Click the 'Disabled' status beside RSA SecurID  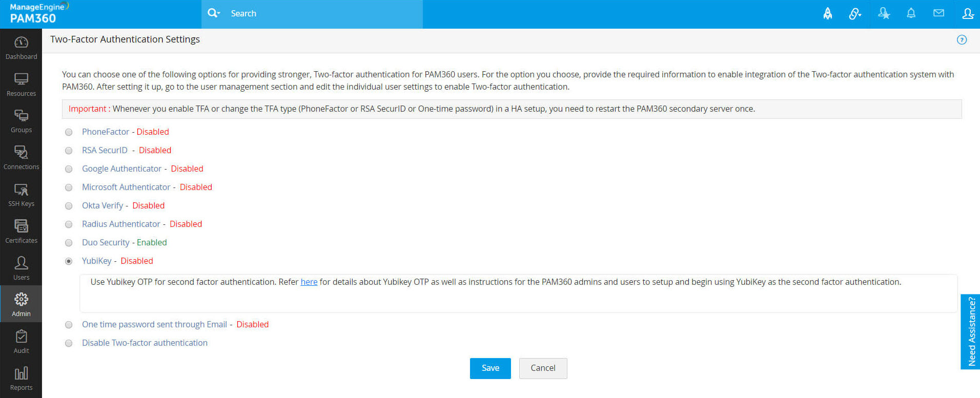[155, 150]
